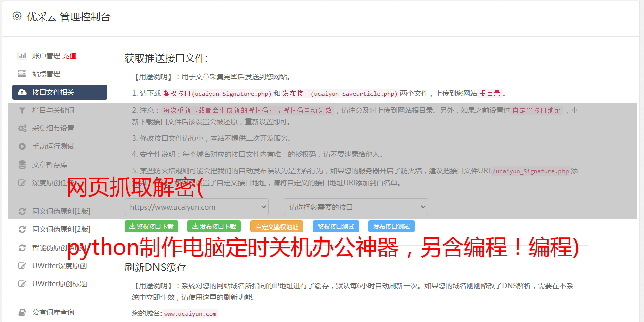Click the green 发布接口下载 button
Screen dimensions: 644x322
click(x=214, y=226)
